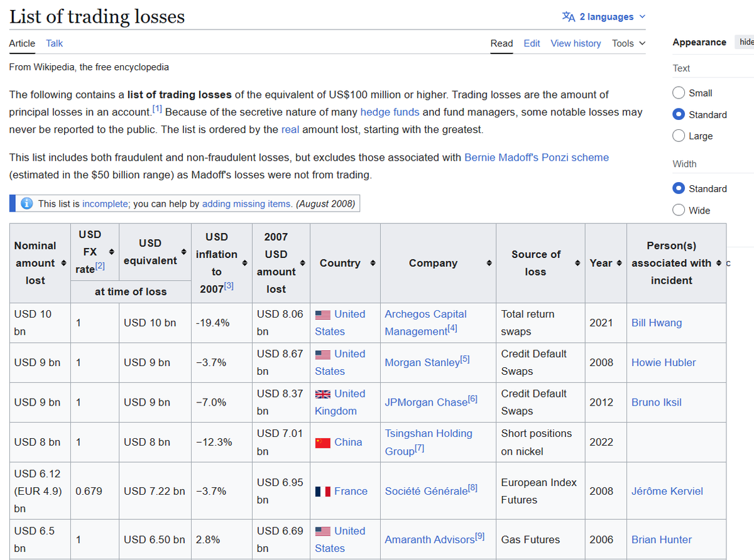Sort table by Source of loss column

pyautogui.click(x=577, y=263)
